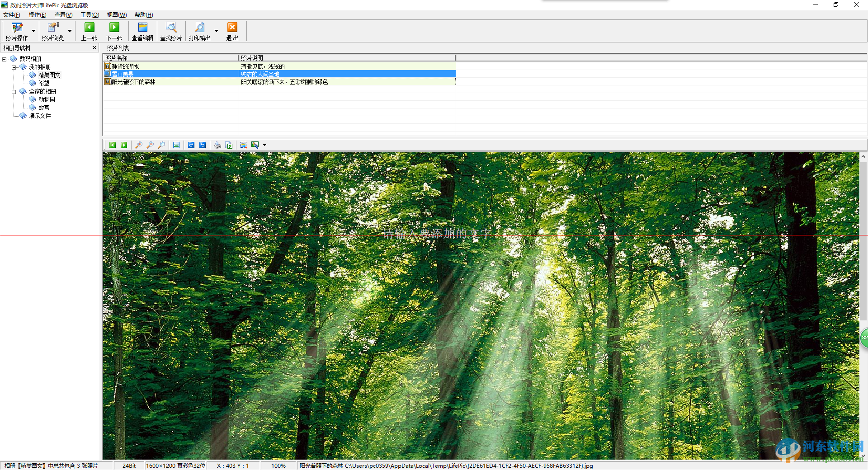Close the 相册导航树 panel
Screen dimensions: 868x470
pyautogui.click(x=94, y=47)
